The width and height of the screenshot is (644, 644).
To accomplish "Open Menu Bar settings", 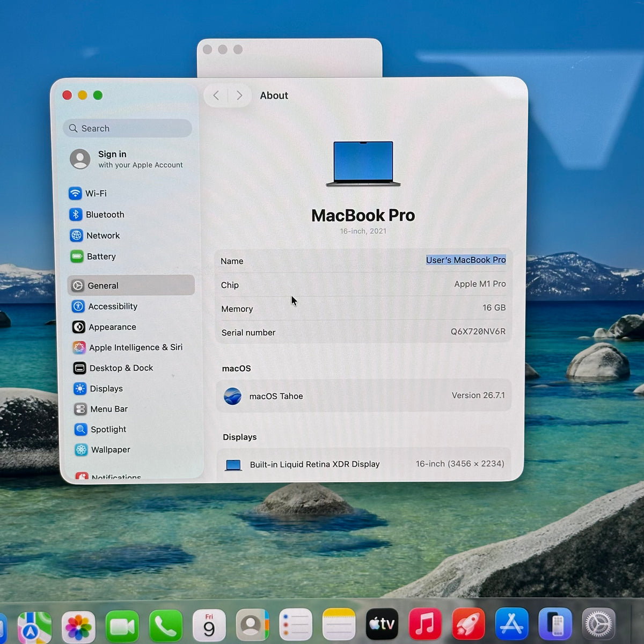I will (101, 409).
